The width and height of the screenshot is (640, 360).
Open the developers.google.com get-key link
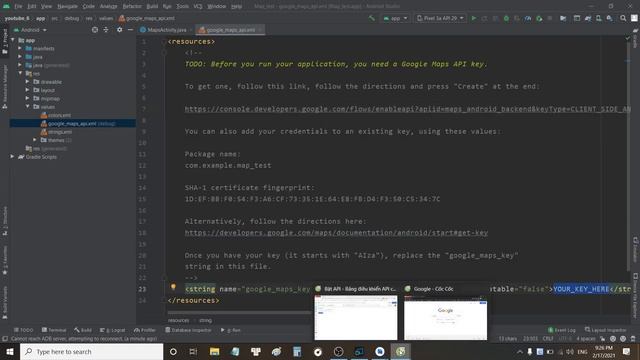(x=336, y=233)
